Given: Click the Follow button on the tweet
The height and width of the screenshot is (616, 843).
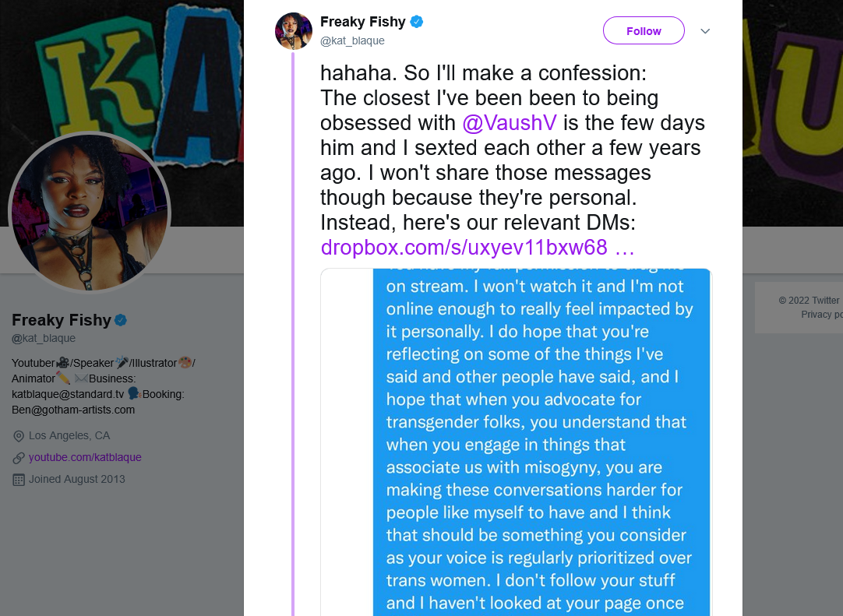Looking at the screenshot, I should click(644, 31).
